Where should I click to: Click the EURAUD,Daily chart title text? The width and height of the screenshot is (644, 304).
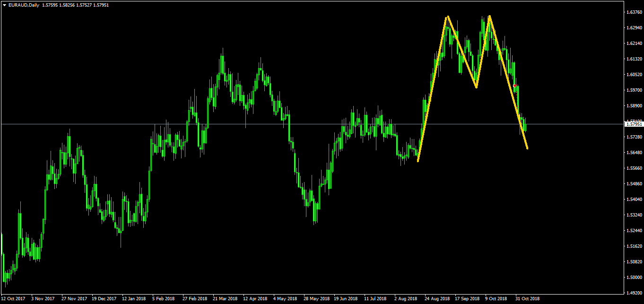[x=24, y=5]
